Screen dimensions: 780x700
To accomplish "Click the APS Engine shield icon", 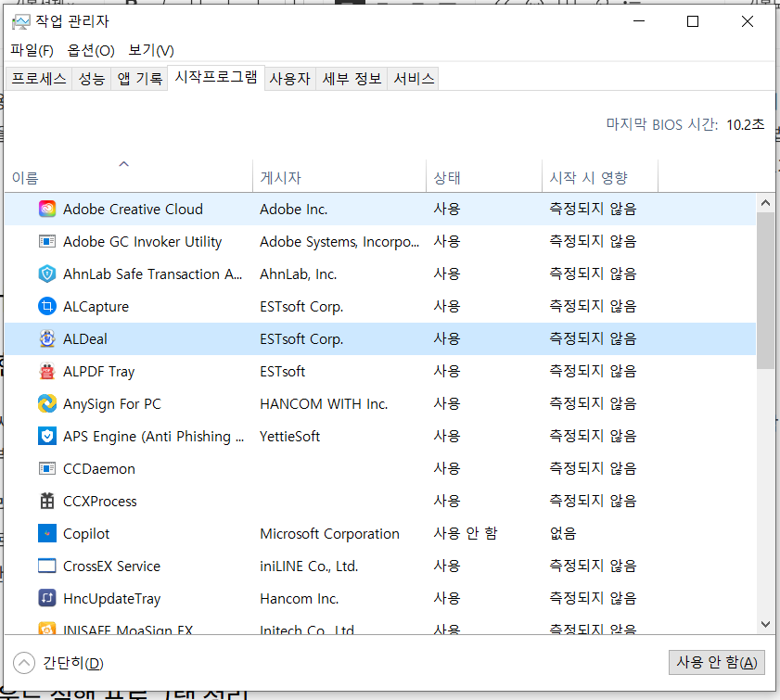I will [47, 436].
